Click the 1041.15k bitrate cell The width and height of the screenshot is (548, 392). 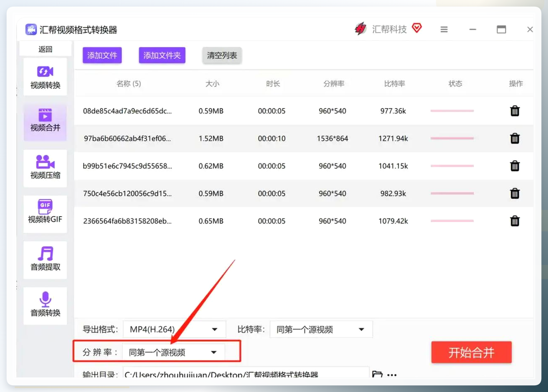[393, 166]
